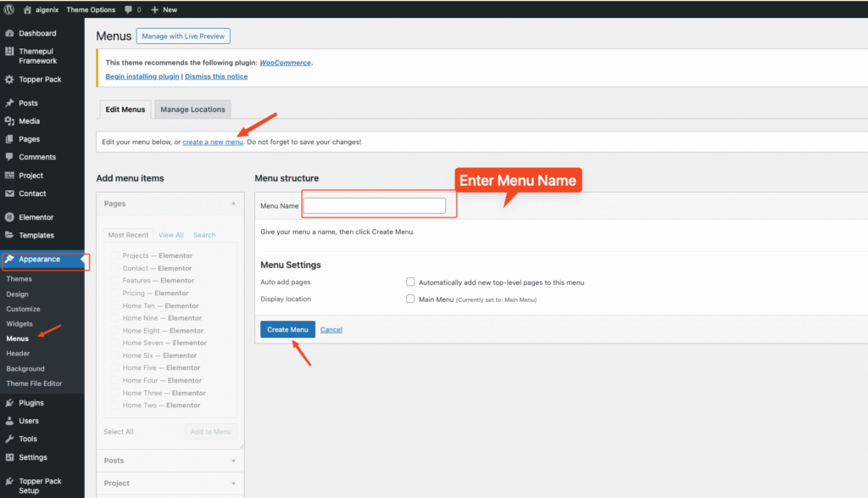
Task: Open the Elementor sidebar icon
Action: pos(9,217)
